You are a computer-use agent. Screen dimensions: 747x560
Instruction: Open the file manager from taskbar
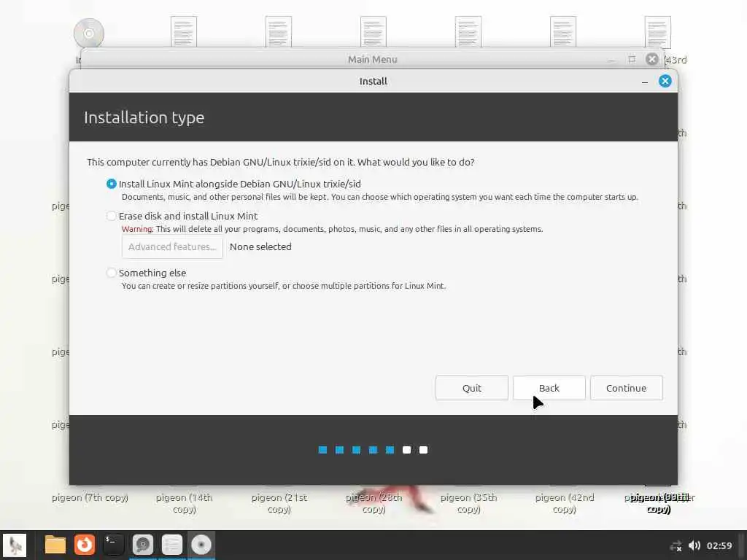(x=55, y=545)
